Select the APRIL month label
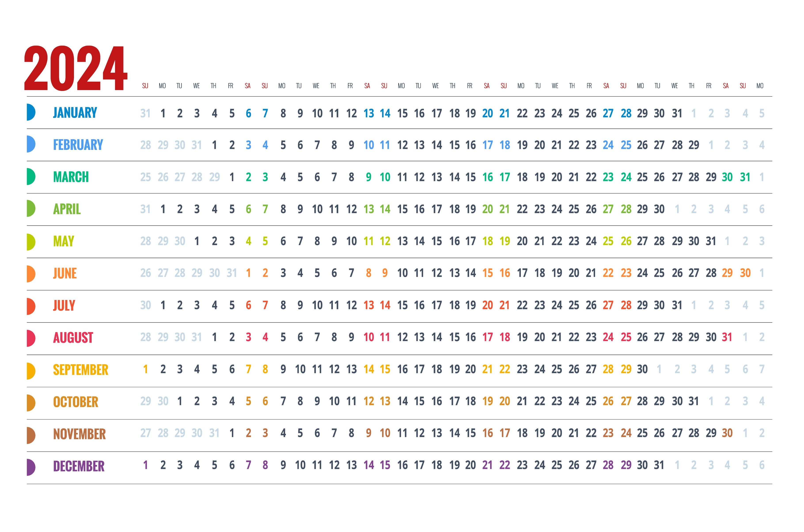The height and width of the screenshot is (532, 804). coord(67,209)
